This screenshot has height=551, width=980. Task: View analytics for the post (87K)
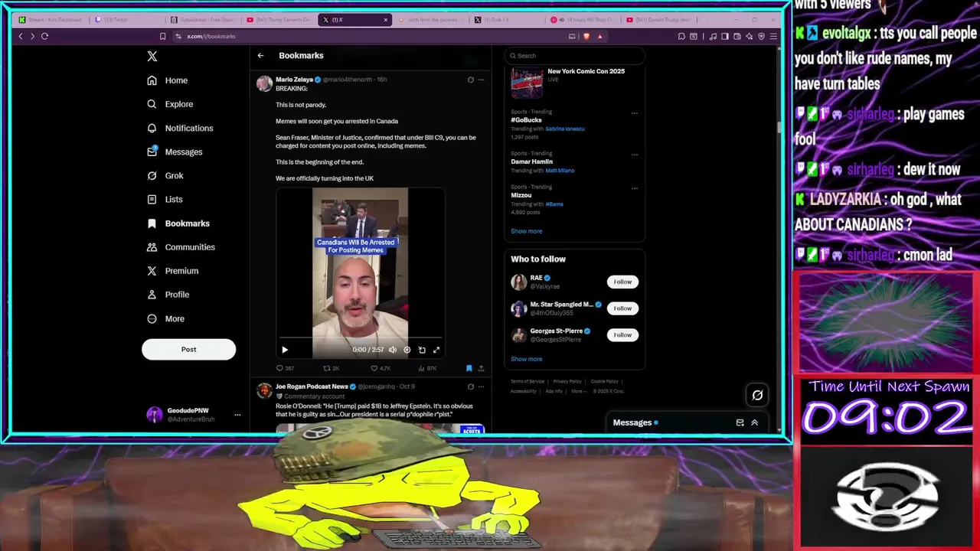click(x=426, y=368)
